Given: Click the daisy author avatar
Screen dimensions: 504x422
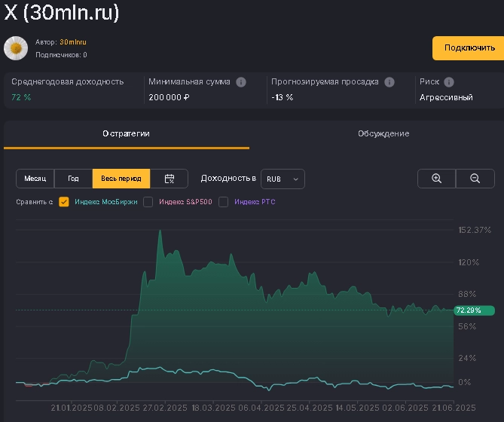Looking at the screenshot, I should click(x=16, y=47).
